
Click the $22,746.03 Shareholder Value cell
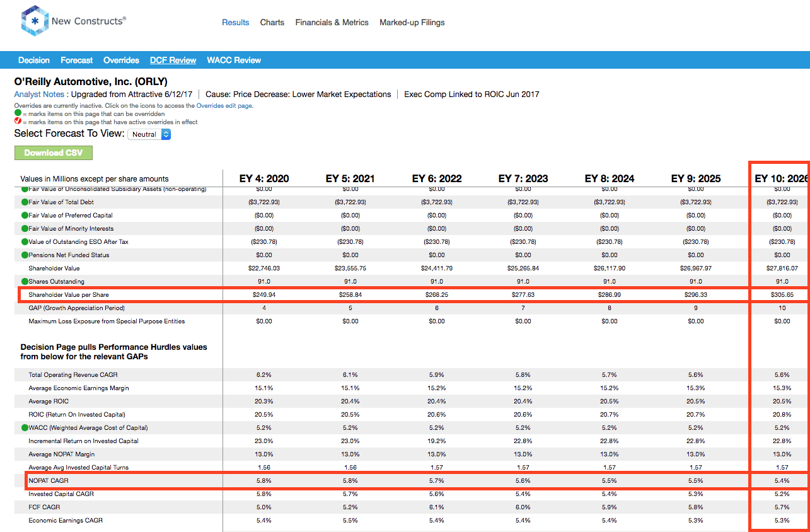[x=264, y=269]
